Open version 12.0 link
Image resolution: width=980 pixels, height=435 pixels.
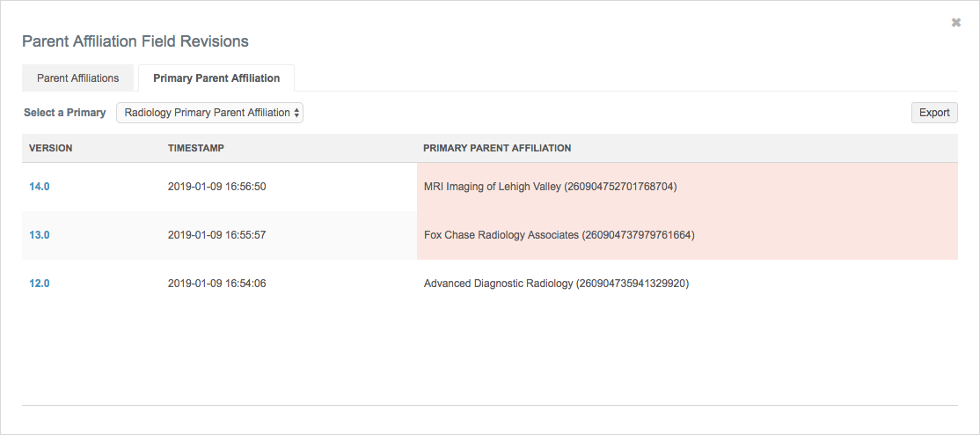pyautogui.click(x=40, y=284)
